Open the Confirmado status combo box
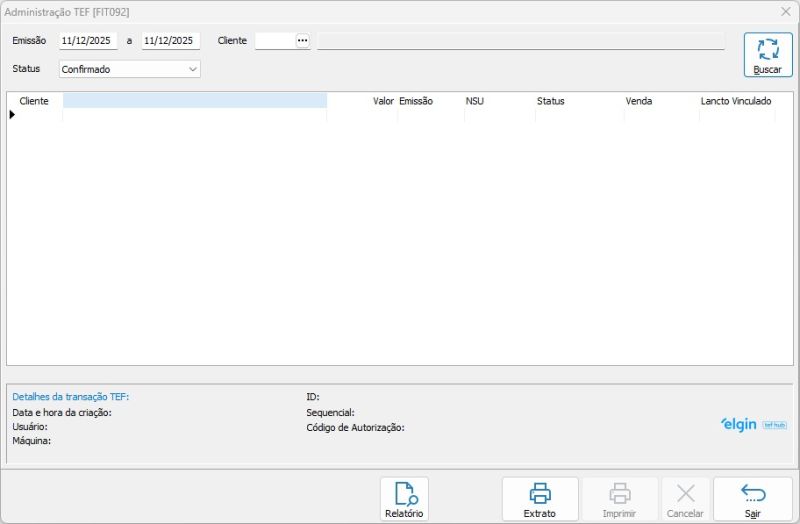 pos(122,69)
